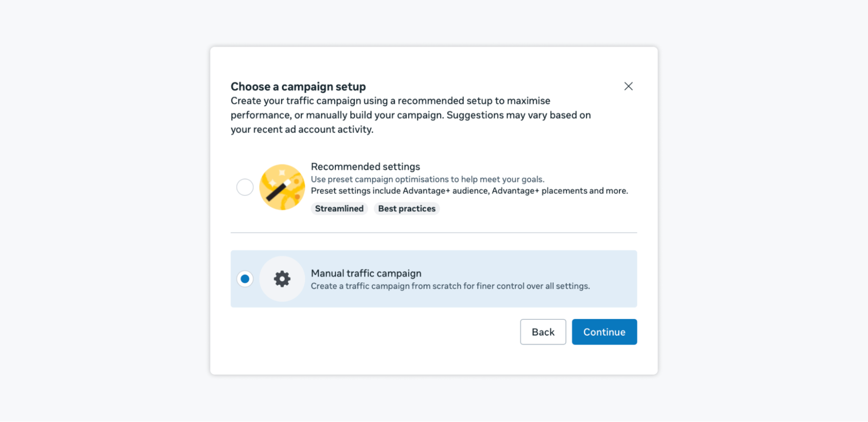Click the 'Choose a campaign setup' heading
Viewport: 868px width, 422px height.
pyautogui.click(x=298, y=86)
